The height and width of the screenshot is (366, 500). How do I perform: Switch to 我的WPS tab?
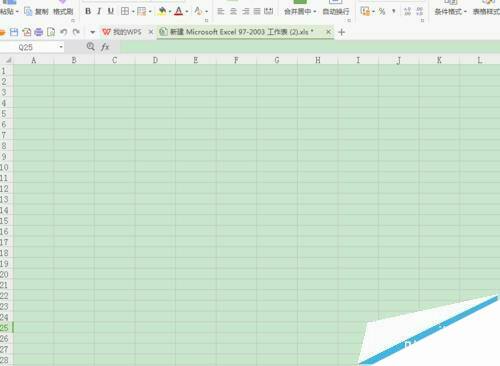(122, 32)
